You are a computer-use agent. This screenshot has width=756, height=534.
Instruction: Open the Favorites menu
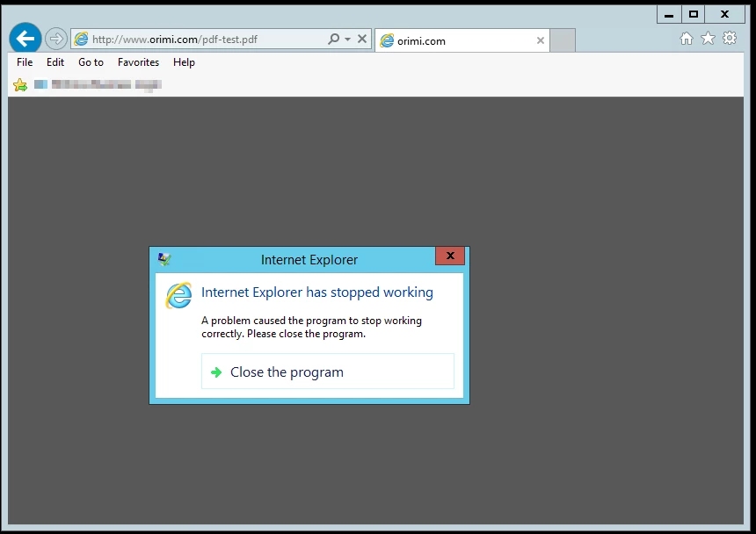pyautogui.click(x=138, y=62)
